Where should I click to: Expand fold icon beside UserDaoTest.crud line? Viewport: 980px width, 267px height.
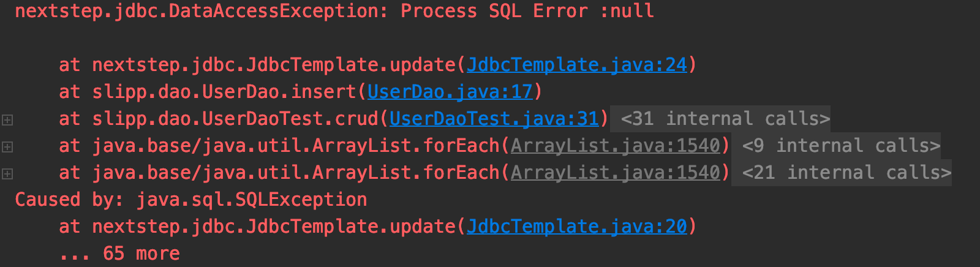7,120
